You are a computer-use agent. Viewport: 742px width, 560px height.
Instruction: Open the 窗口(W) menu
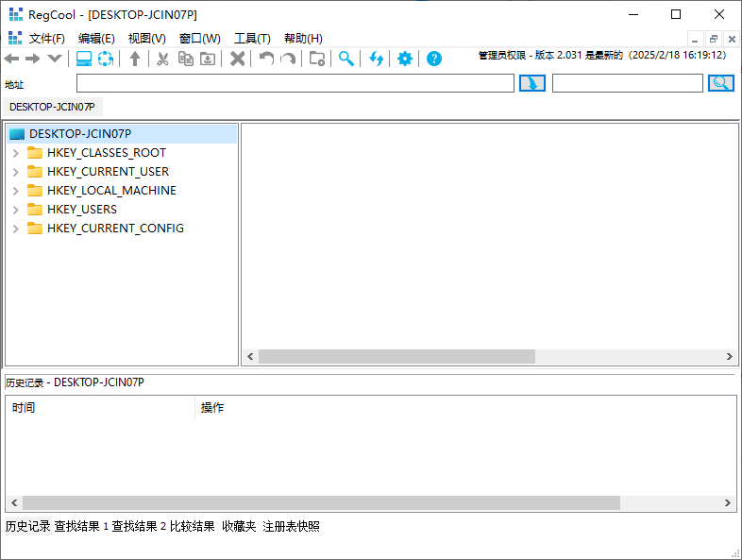click(x=200, y=39)
